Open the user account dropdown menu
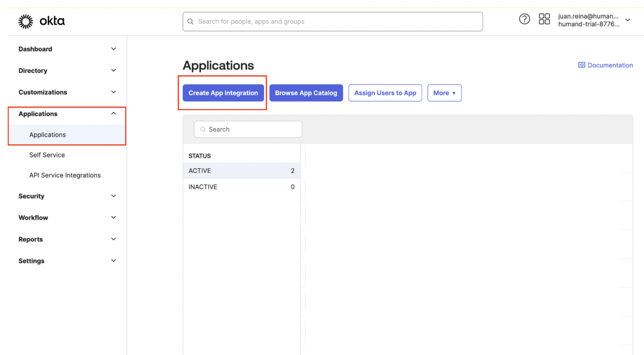Screen dimensions: 644x355 (627, 21)
